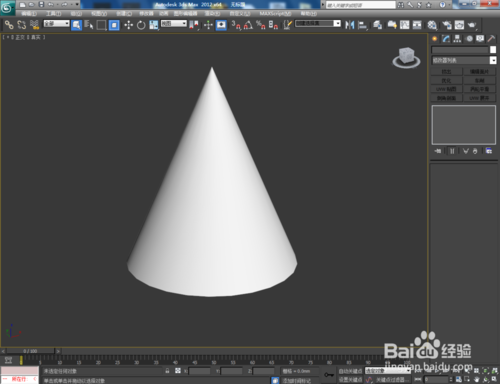Image resolution: width=500 pixels, height=384 pixels.
Task: Open the Material Editor
Action: click(432, 25)
